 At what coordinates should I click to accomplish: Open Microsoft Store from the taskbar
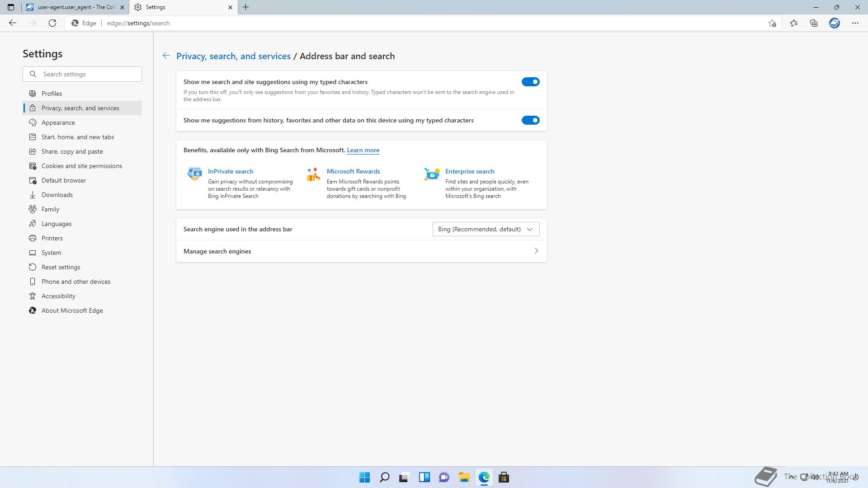click(x=504, y=477)
